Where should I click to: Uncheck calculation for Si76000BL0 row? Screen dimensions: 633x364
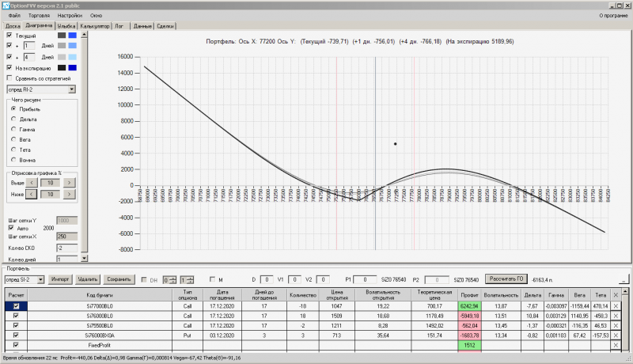point(16,316)
